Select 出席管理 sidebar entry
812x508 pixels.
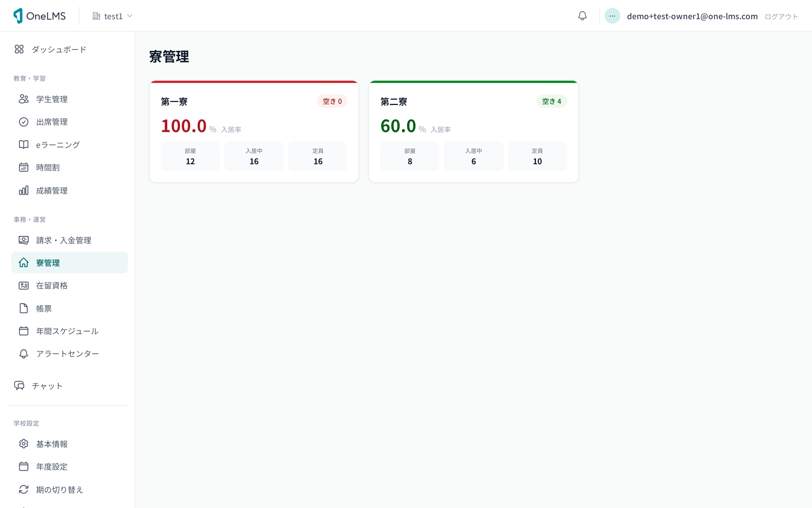click(69, 122)
